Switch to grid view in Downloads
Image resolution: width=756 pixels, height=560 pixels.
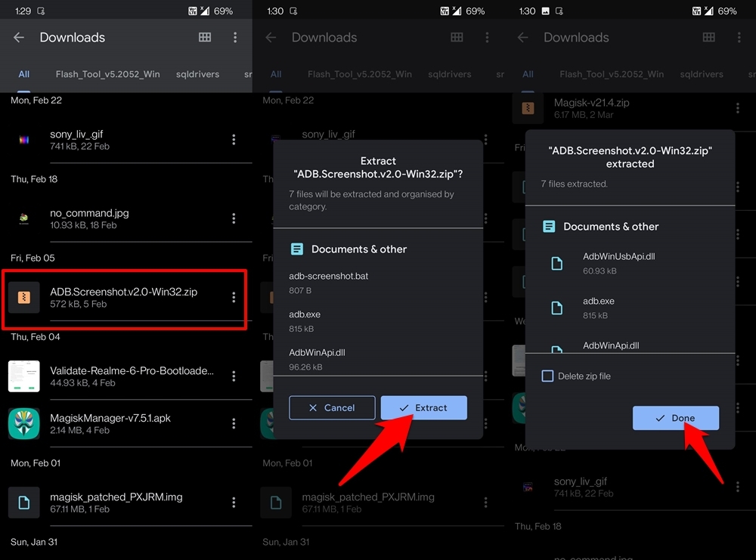click(x=204, y=37)
